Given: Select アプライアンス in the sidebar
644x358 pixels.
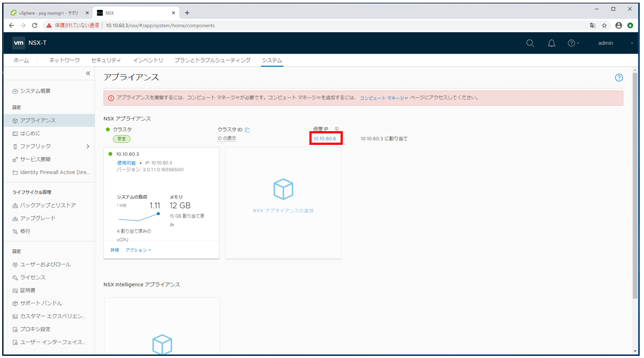Looking at the screenshot, I should click(49, 120).
